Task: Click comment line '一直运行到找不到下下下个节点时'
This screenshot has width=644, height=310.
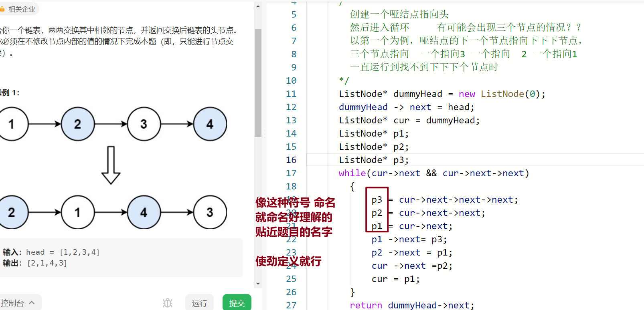Action: (424, 67)
